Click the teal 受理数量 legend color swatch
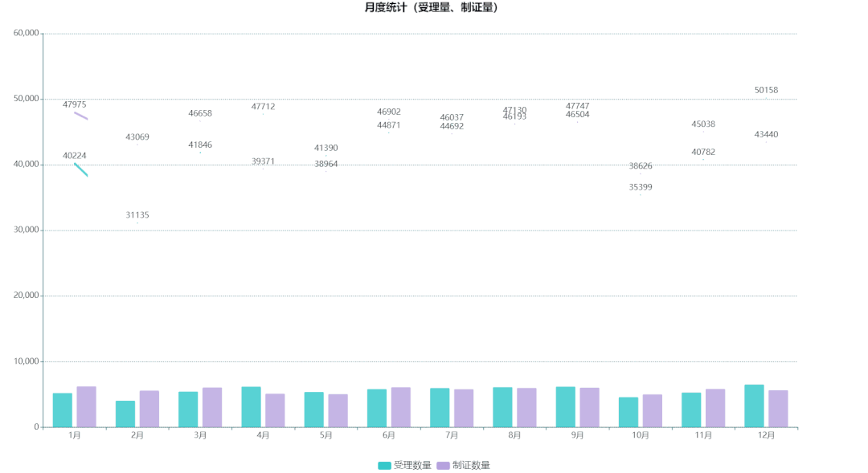Screen dimensions: 868x473 click(x=385, y=466)
